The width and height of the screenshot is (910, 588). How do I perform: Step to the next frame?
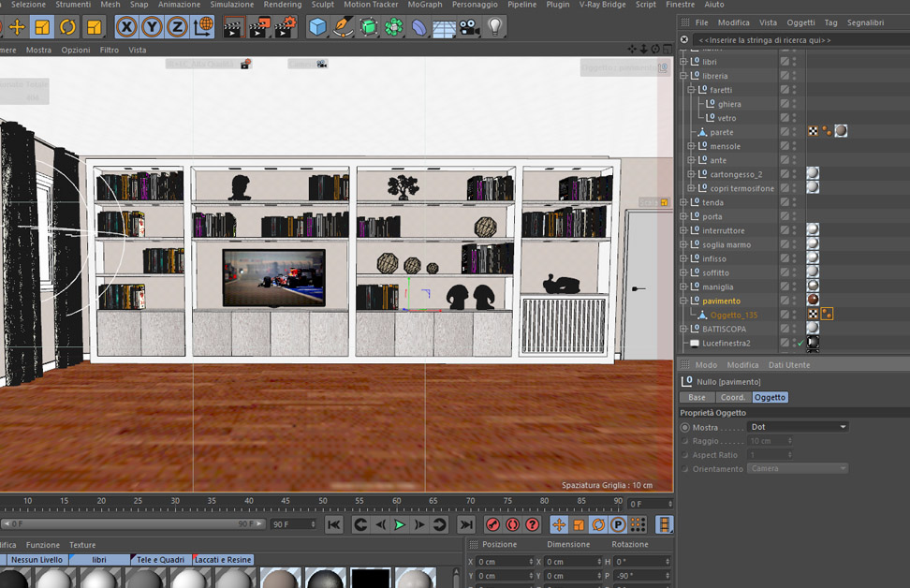pyautogui.click(x=419, y=524)
